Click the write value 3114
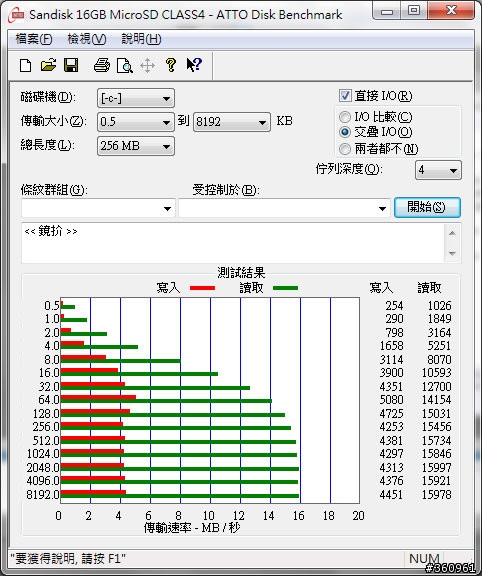This screenshot has width=482, height=576. (391, 359)
